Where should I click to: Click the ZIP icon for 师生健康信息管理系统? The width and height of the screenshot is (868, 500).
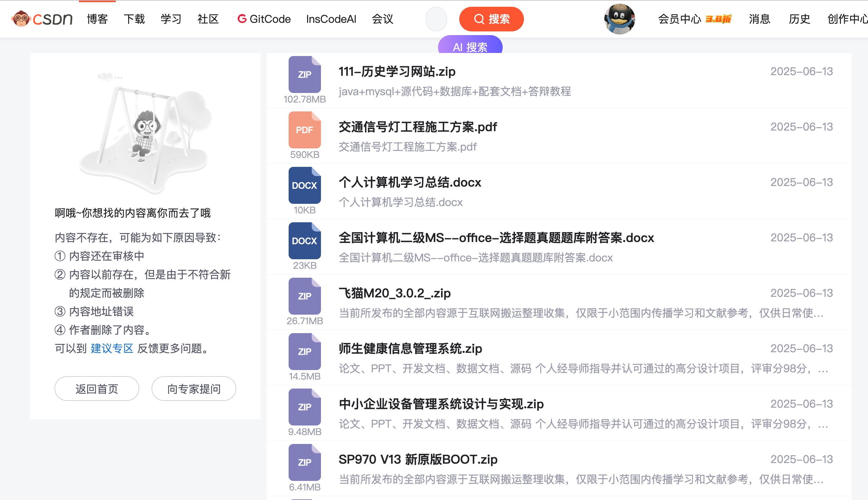(304, 351)
